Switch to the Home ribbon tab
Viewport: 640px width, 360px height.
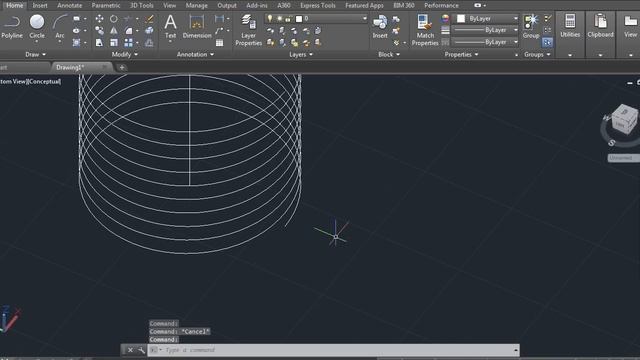(x=15, y=5)
